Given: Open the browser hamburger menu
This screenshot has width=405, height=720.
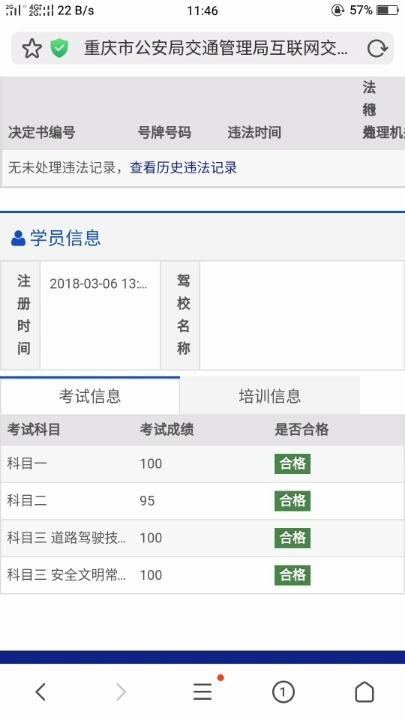Looking at the screenshot, I should pyautogui.click(x=202, y=692).
